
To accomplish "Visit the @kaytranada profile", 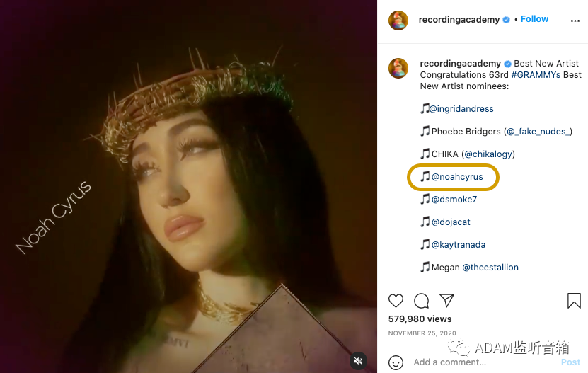I will pos(458,245).
